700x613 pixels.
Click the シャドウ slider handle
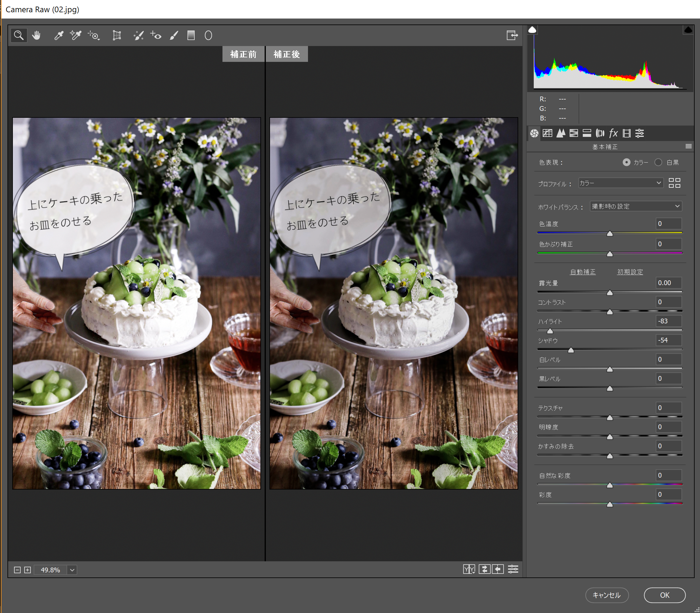[x=571, y=350]
